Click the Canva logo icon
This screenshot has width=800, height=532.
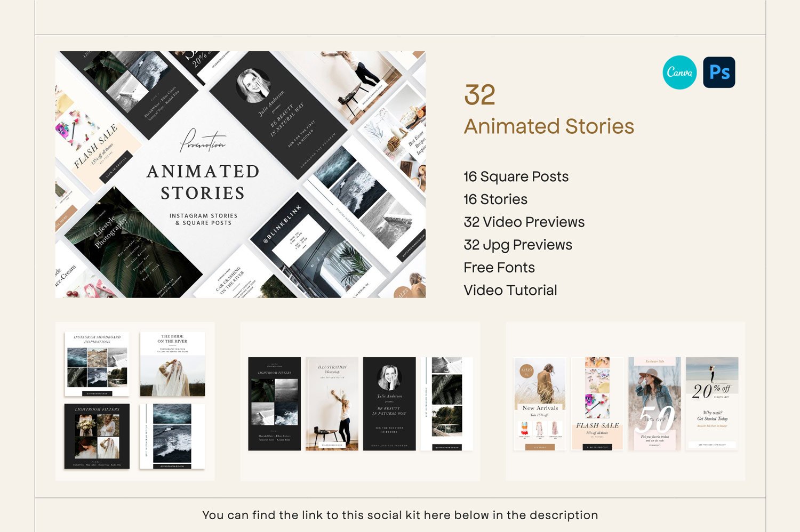click(679, 72)
